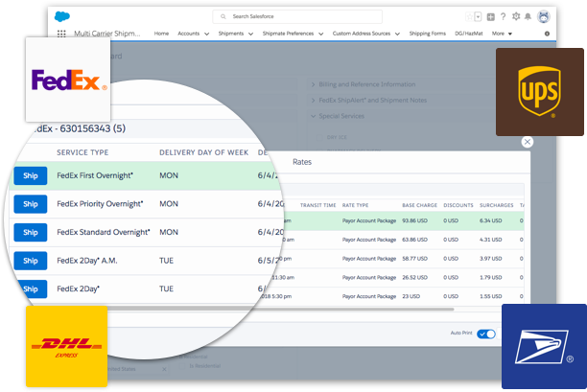This screenshot has width=587, height=392.
Task: Click the DISCOUNTS column header
Action: coord(458,205)
